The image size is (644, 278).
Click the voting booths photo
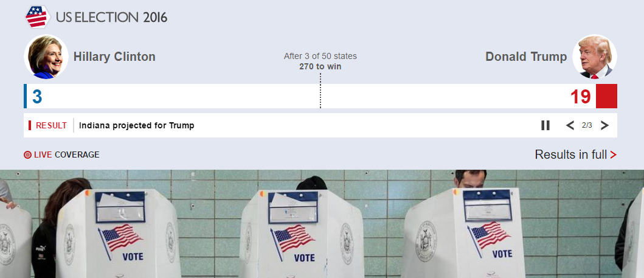click(x=322, y=224)
